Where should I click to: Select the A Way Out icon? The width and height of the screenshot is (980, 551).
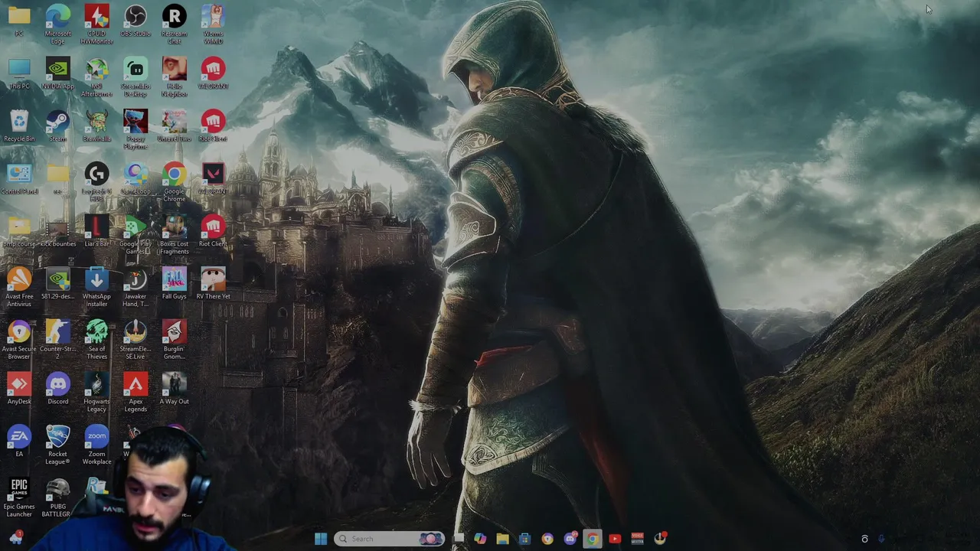[x=174, y=389]
